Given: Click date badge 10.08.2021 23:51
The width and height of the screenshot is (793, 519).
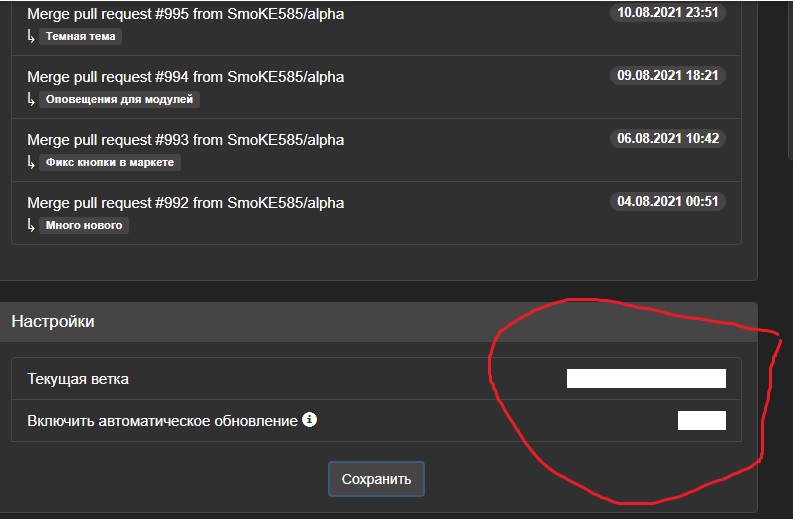Looking at the screenshot, I should [x=668, y=12].
